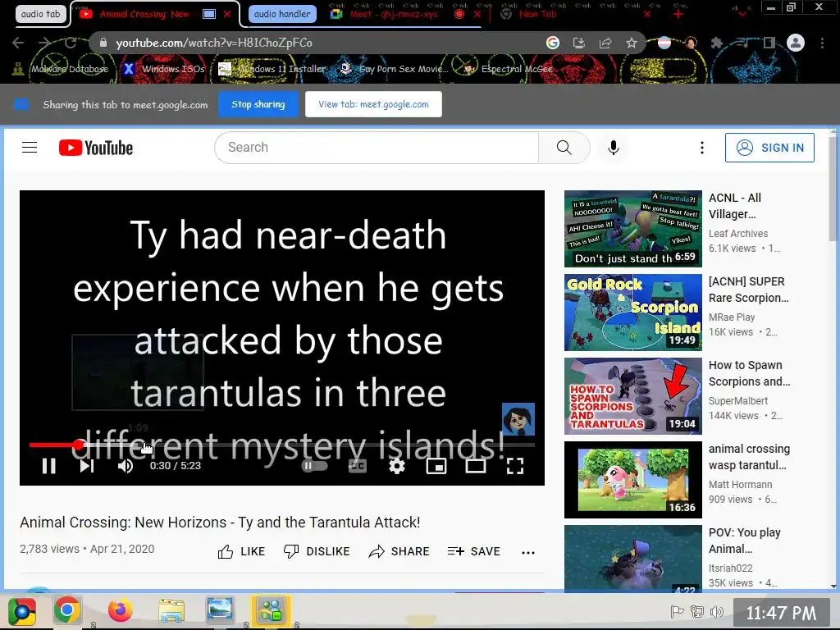Viewport: 840px width, 630px height.
Task: Go back in browser history
Action: (18, 43)
